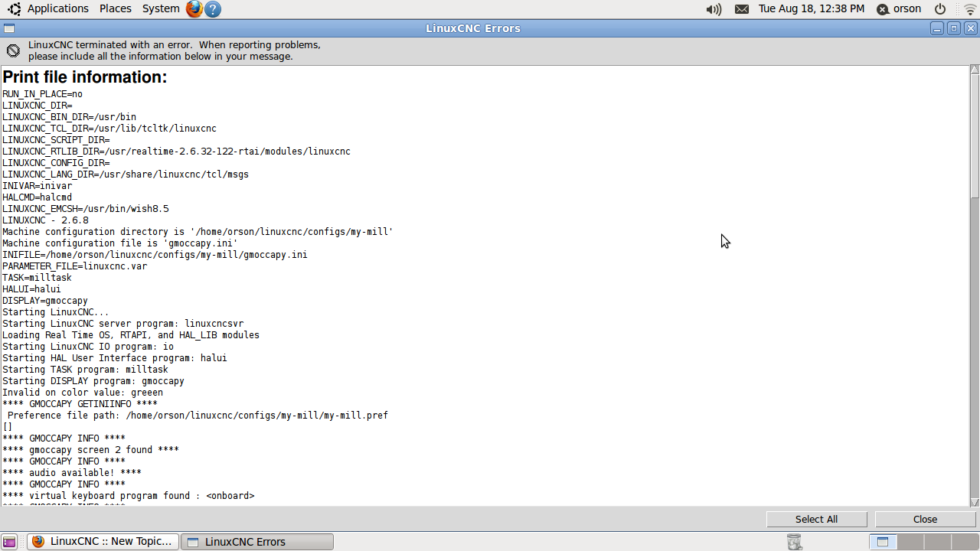The image size is (980, 551).
Task: Launch Firefox from the top panel
Action: [194, 9]
